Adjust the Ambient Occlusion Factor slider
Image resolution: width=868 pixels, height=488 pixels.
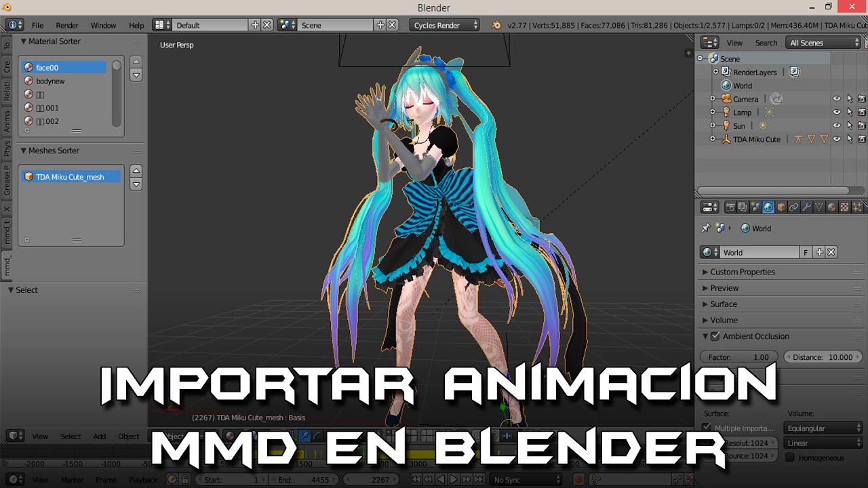(x=739, y=357)
